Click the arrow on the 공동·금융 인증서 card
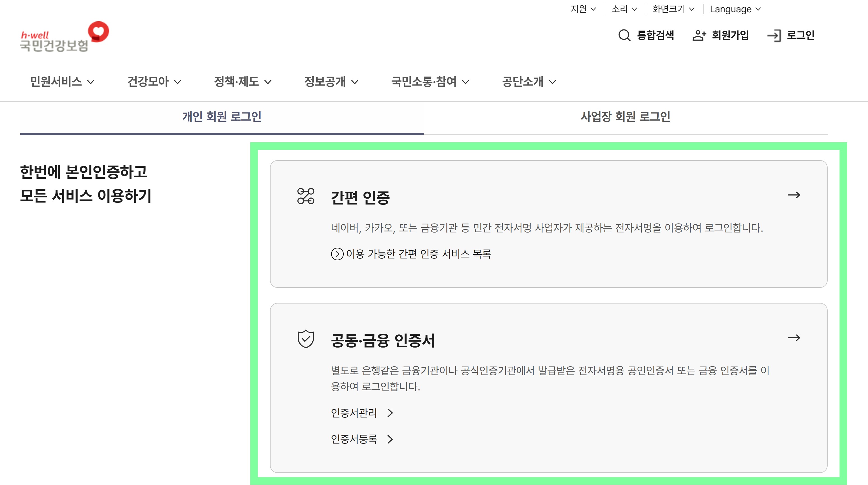868x485 pixels. [x=795, y=339]
